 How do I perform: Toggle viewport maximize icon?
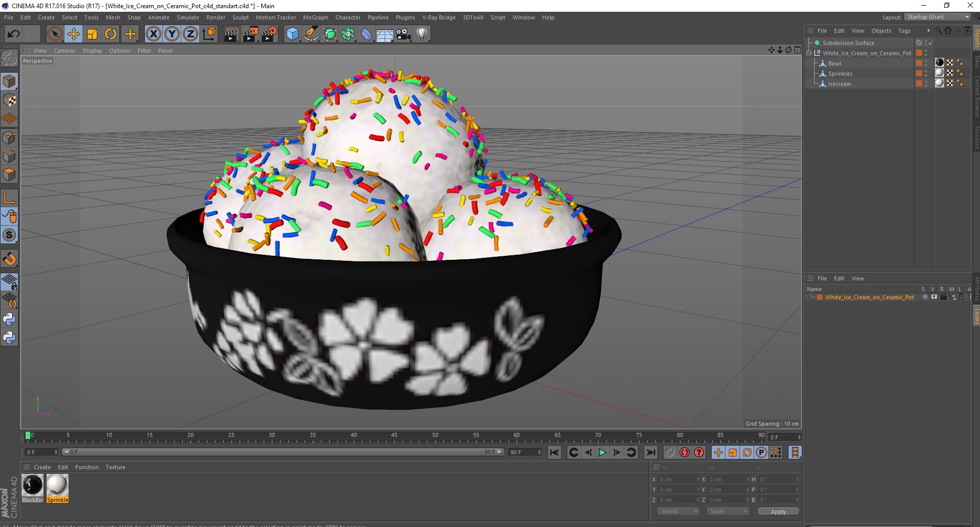point(797,50)
